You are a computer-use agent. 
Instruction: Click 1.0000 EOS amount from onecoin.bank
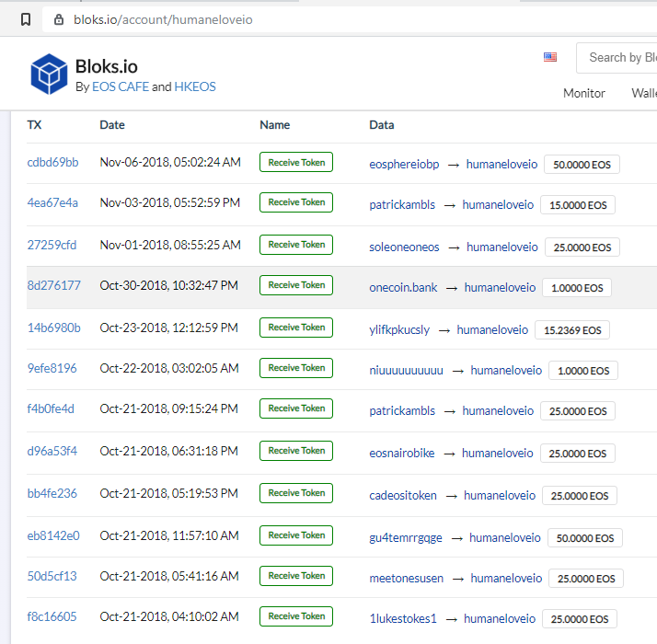tap(577, 288)
